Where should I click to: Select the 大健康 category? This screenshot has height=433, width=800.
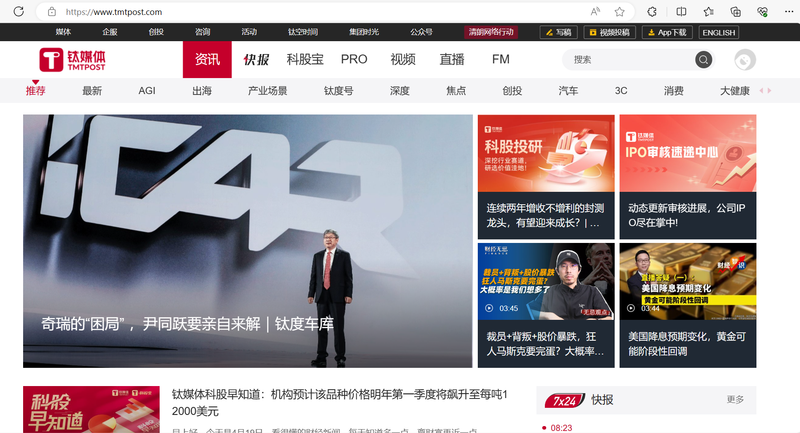(x=735, y=91)
